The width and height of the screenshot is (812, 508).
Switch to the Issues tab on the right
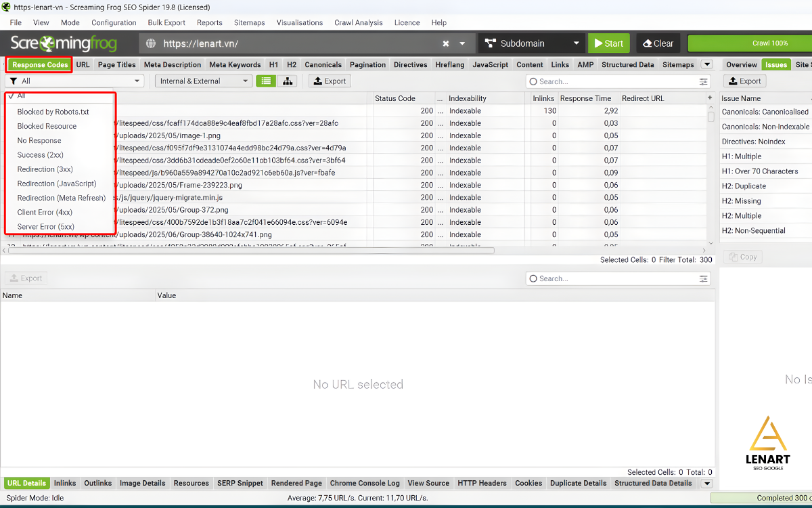775,64
